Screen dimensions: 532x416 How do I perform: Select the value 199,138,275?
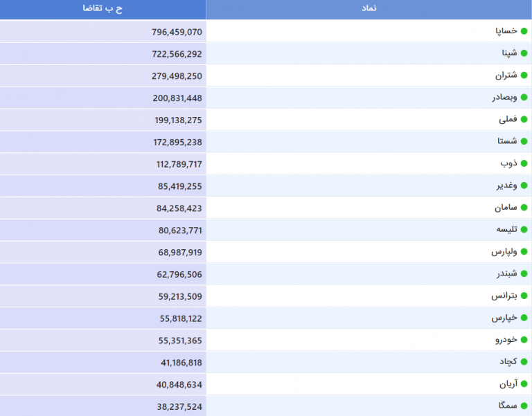pyautogui.click(x=179, y=120)
